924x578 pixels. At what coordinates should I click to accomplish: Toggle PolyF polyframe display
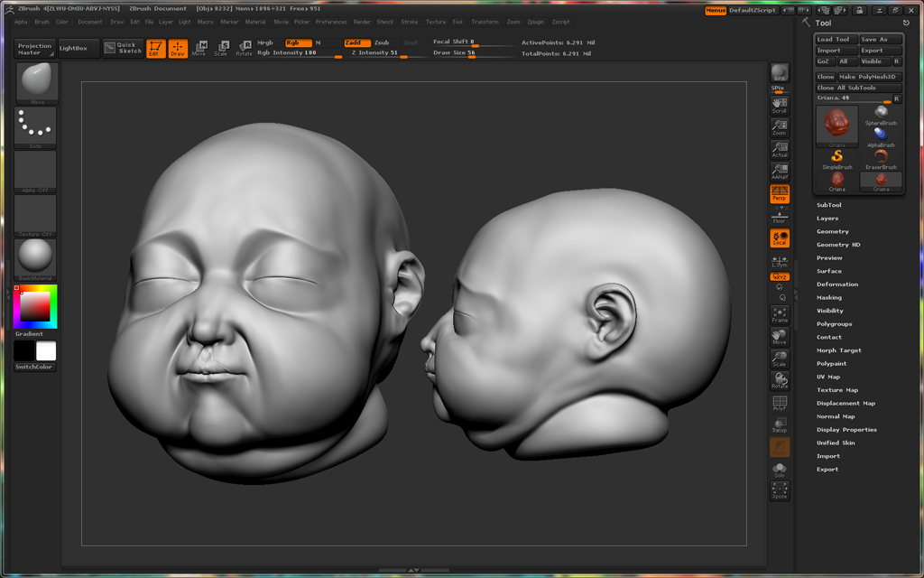tap(780, 403)
